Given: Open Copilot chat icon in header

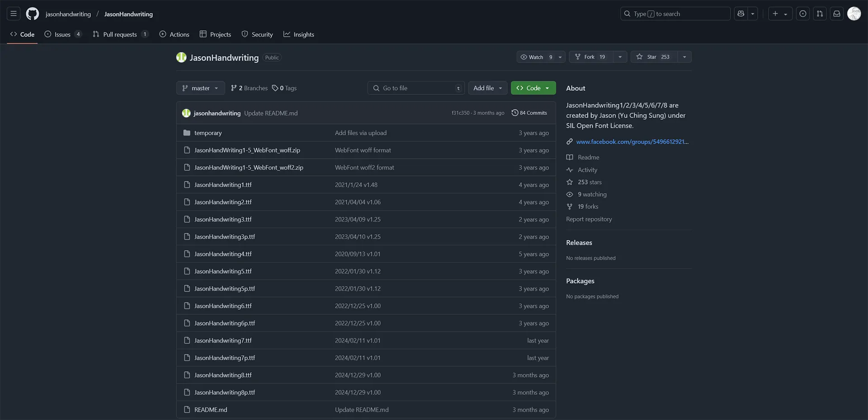Looking at the screenshot, I should click(x=741, y=14).
